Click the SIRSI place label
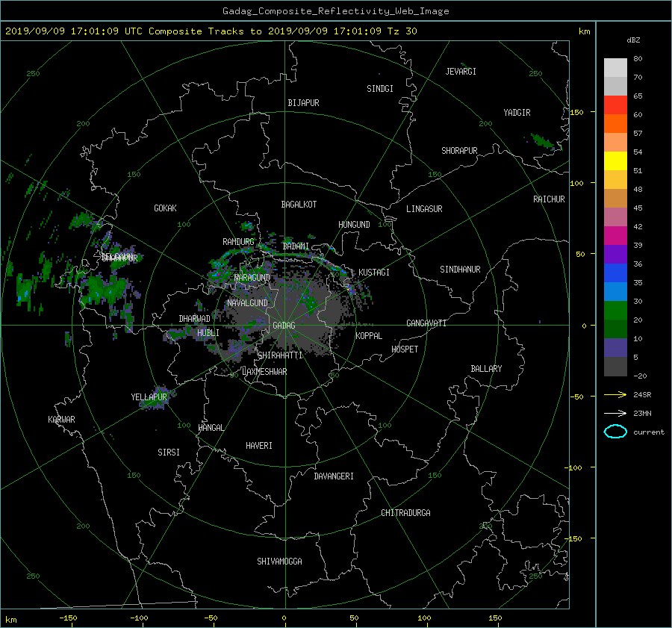Viewport: 672px width, 628px height. [169, 453]
